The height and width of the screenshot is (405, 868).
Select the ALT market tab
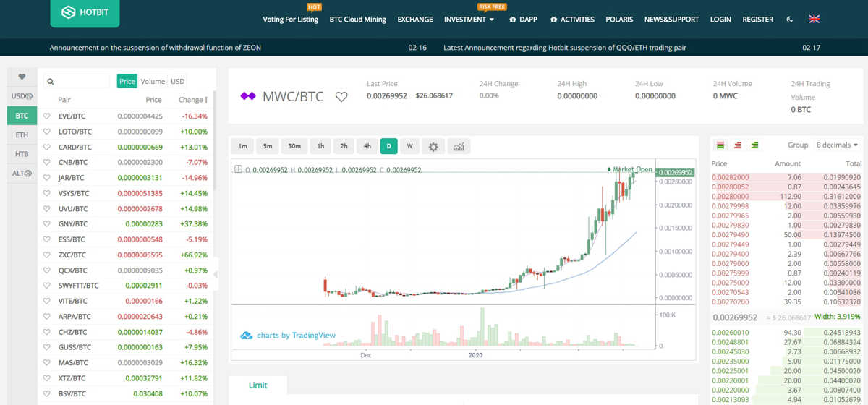click(x=22, y=173)
